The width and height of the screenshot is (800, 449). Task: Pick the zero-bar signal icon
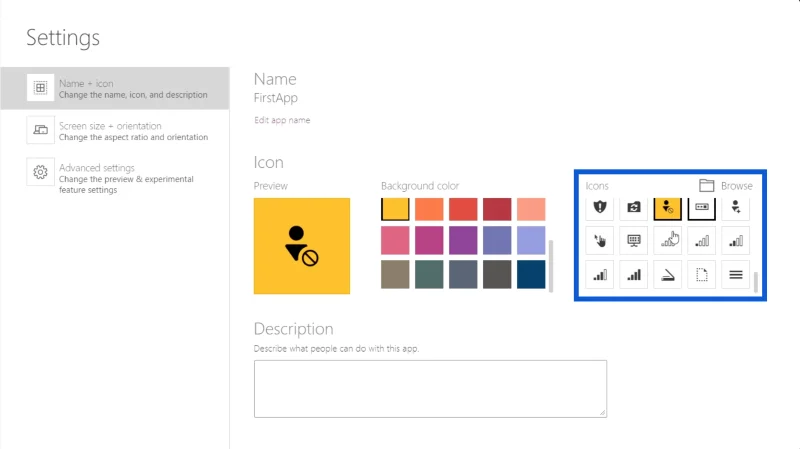[667, 240]
